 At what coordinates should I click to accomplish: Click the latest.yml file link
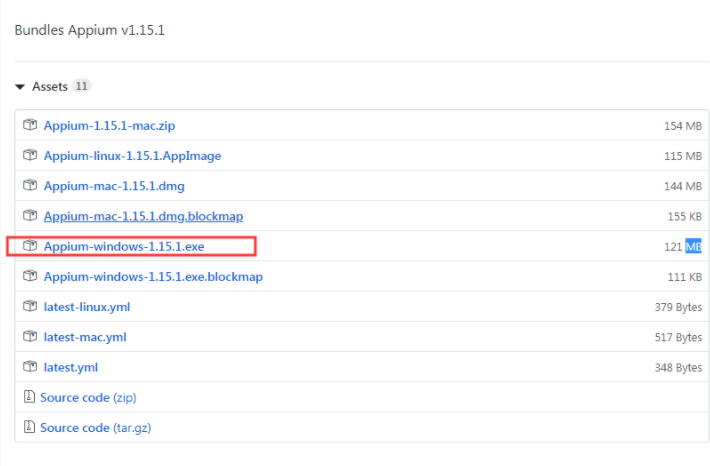(x=70, y=367)
